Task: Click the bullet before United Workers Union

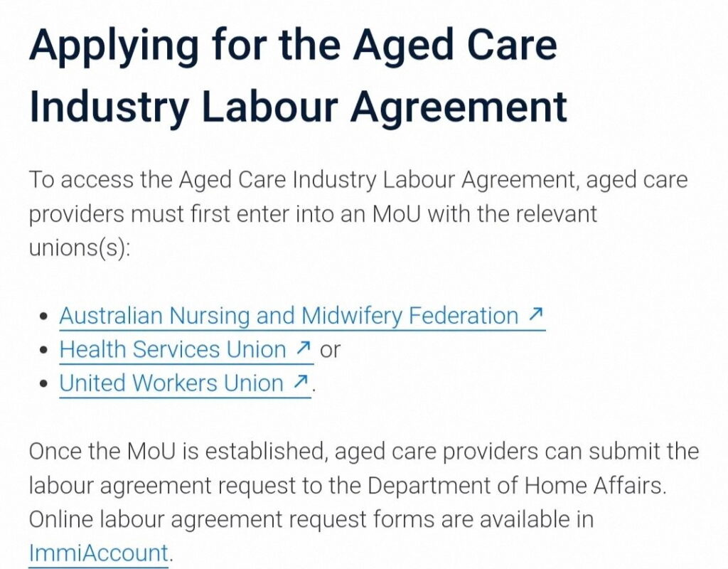Action: pyautogui.click(x=45, y=384)
